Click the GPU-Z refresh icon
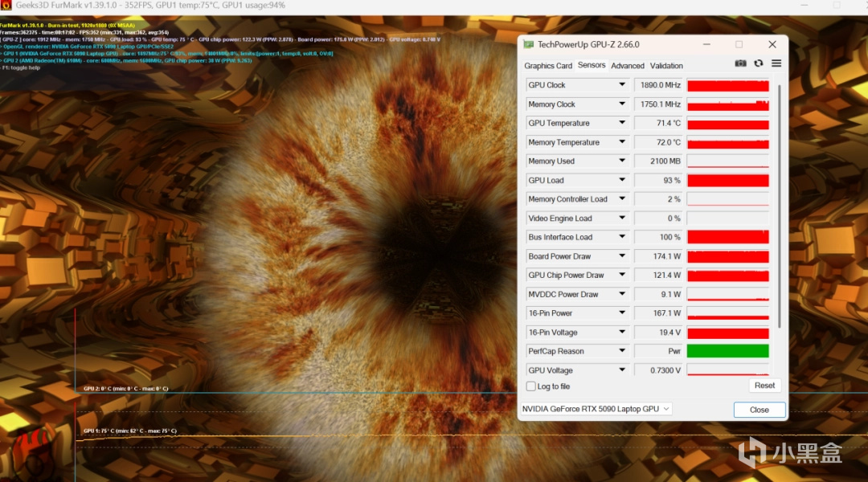868x482 pixels. 759,63
